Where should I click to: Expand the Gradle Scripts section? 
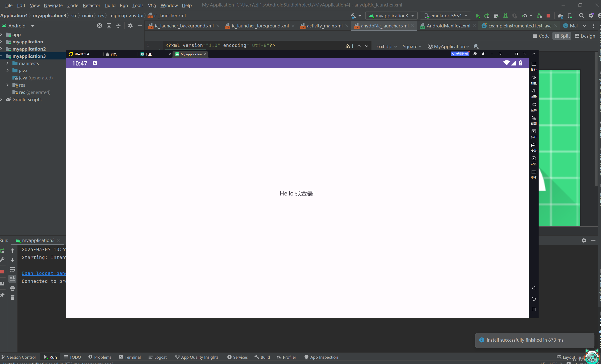coord(3,99)
